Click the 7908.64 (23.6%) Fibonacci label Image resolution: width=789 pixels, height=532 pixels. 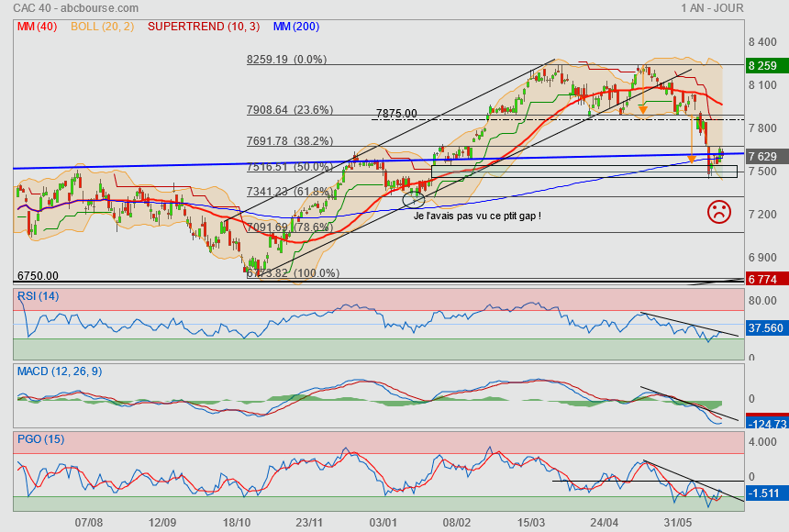point(290,110)
